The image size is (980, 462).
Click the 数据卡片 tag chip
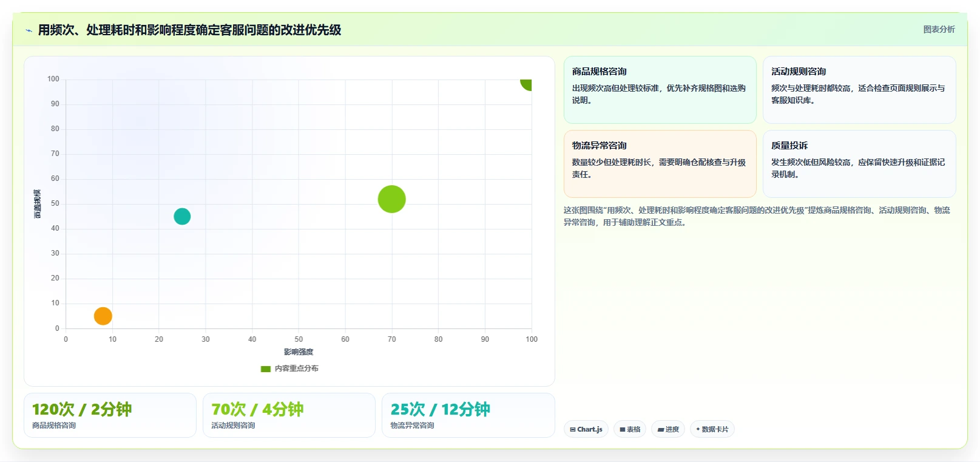click(x=712, y=429)
